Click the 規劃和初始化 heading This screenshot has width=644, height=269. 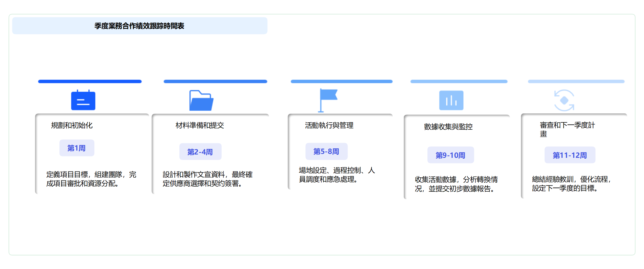(x=72, y=125)
